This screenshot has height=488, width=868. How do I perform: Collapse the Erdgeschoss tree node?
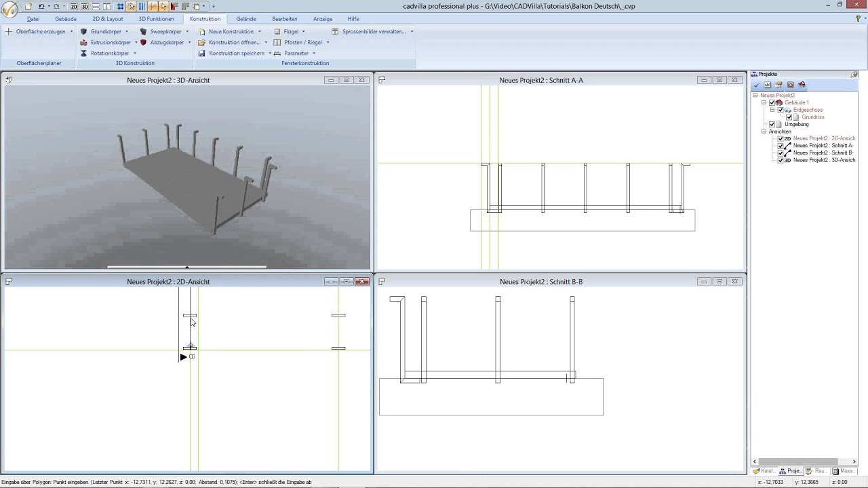click(x=772, y=110)
